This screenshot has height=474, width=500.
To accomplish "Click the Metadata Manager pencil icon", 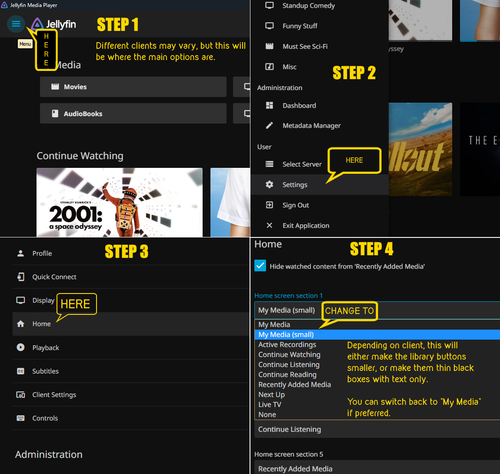I will (x=269, y=126).
